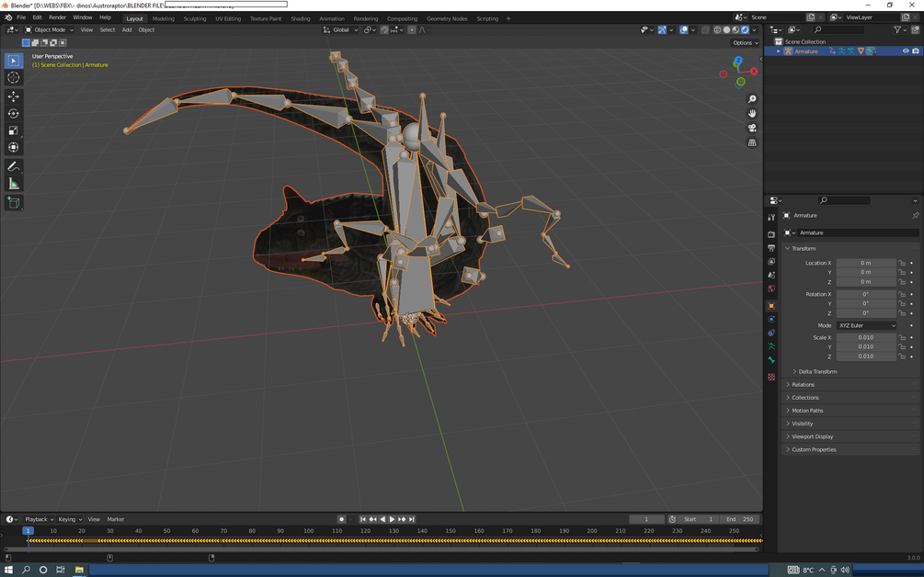This screenshot has width=924, height=577.
Task: Switch to the Animation workspace tab
Action: pyautogui.click(x=331, y=18)
